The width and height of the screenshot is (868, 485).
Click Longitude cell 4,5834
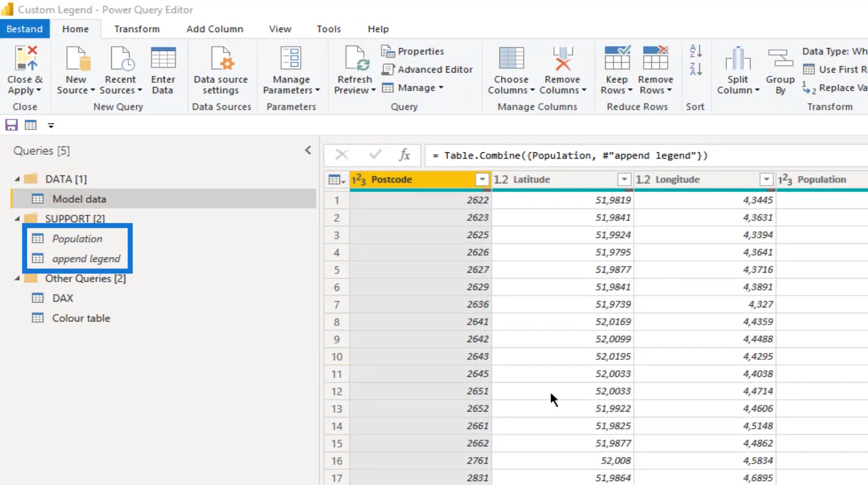point(705,461)
